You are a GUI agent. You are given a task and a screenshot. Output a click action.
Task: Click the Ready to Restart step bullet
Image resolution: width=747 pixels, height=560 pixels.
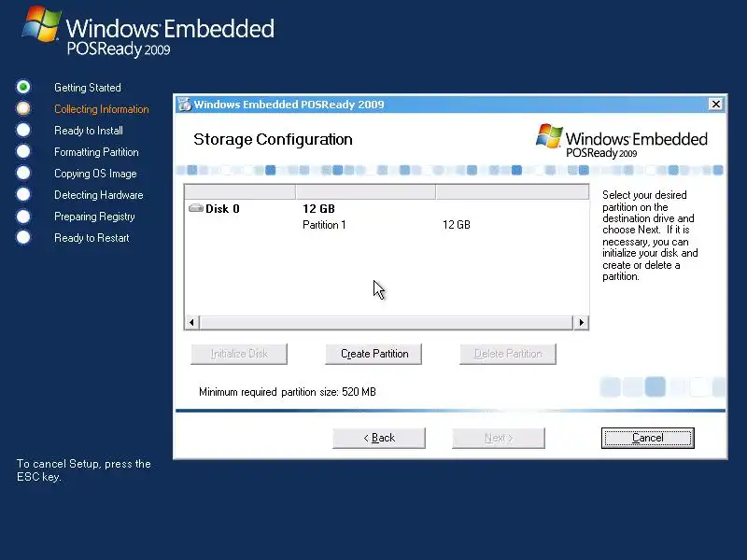coord(23,237)
